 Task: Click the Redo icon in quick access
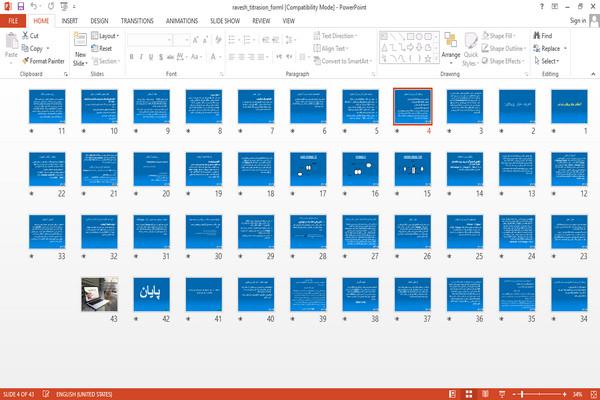(x=51, y=7)
